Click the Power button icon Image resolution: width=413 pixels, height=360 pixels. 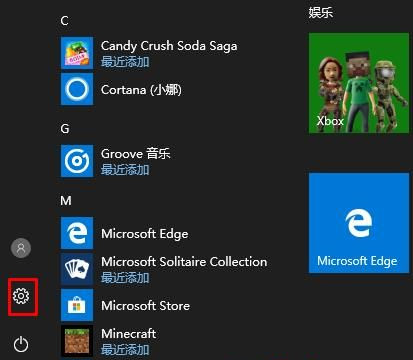(x=21, y=344)
